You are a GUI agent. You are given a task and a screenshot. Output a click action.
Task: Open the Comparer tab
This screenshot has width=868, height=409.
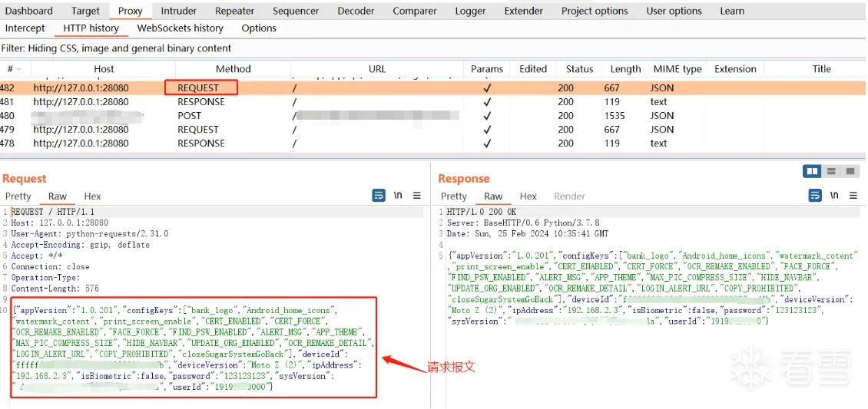coord(415,11)
